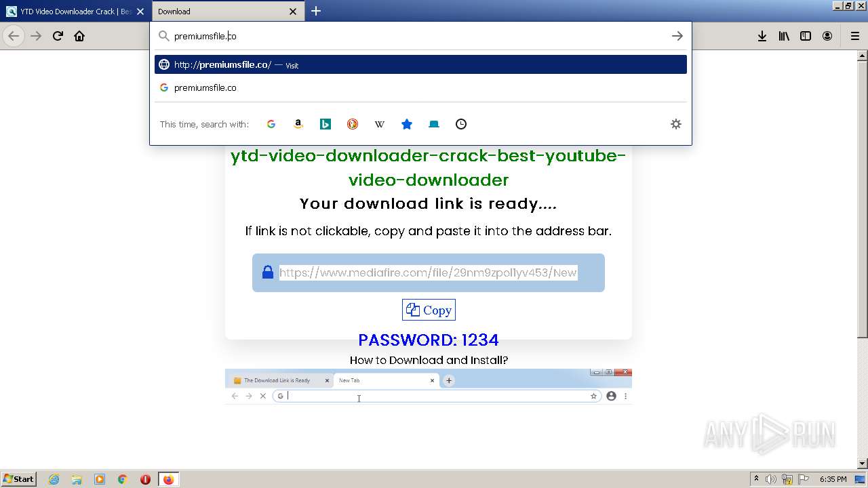This screenshot has width=868, height=488.
Task: Click the Copy button
Action: (x=429, y=310)
